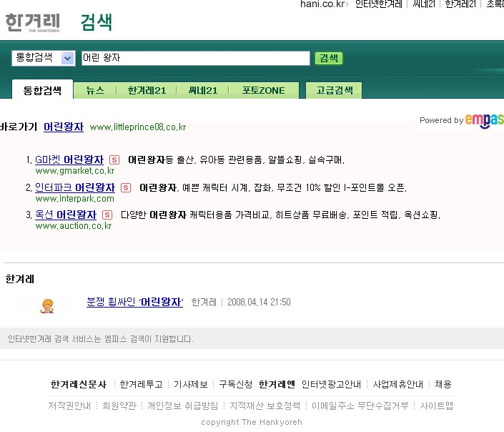Open the 어린왕자 shortcut link
504x432 pixels.
click(64, 127)
